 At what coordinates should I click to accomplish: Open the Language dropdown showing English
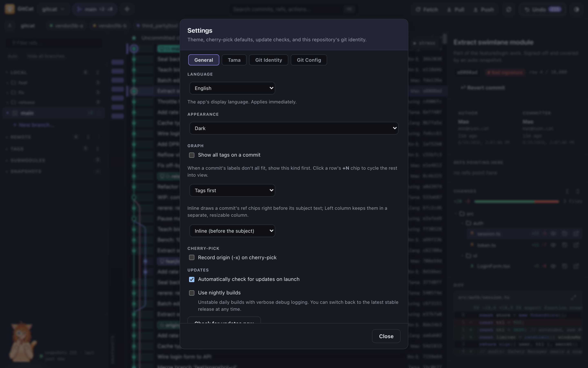click(x=232, y=88)
